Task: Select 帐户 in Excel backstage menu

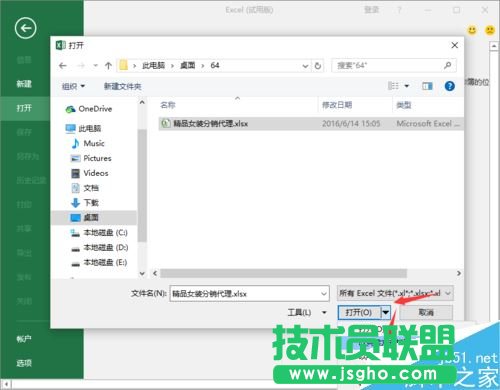Action: tap(25, 339)
